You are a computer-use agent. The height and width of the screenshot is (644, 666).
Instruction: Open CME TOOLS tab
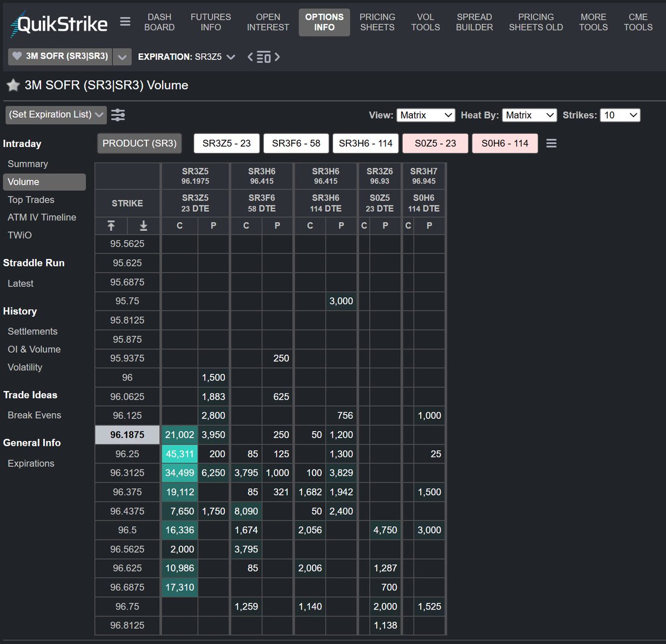pyautogui.click(x=638, y=22)
